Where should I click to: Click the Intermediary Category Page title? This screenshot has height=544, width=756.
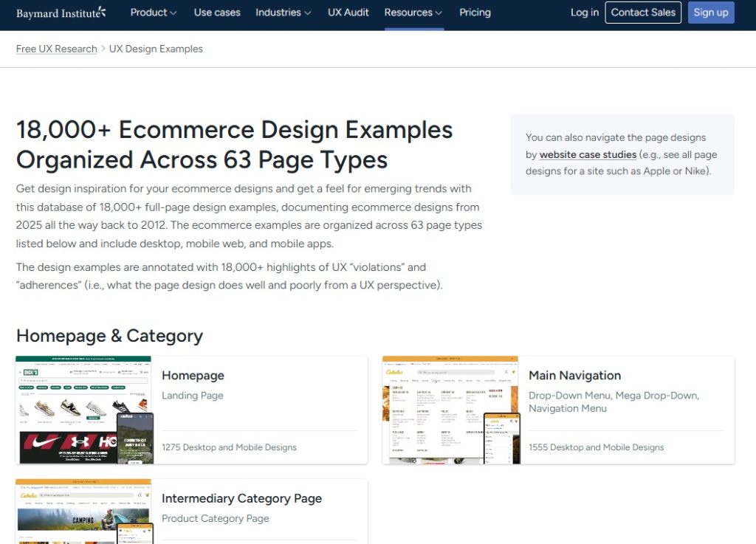[x=241, y=498]
